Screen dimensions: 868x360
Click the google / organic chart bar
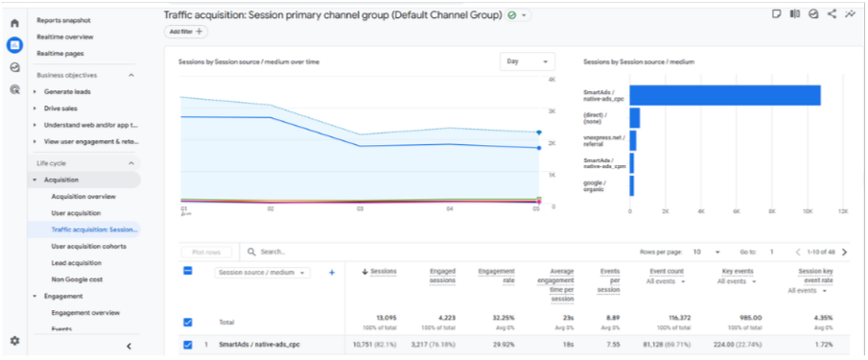click(x=632, y=186)
